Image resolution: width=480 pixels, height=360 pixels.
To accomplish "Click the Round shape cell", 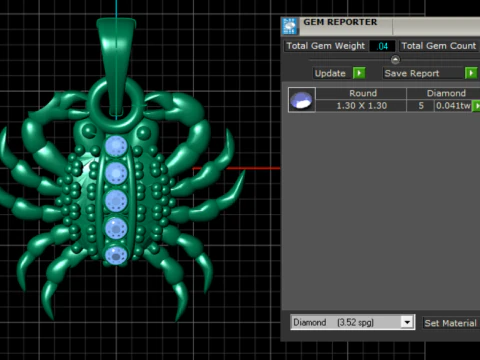I will click(x=361, y=93).
